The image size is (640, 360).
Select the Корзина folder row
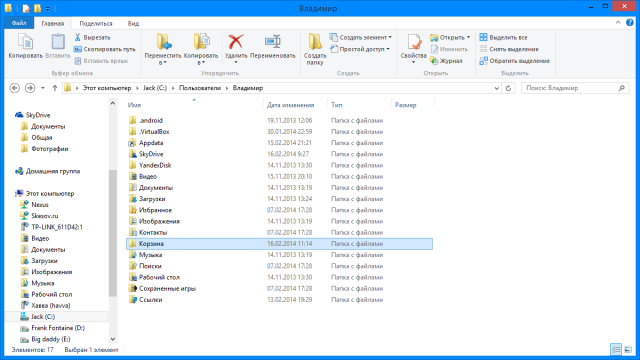tap(279, 244)
